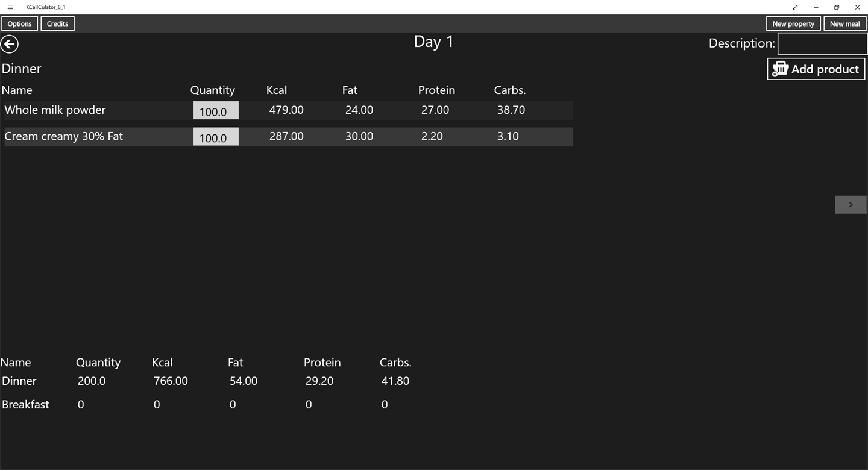Restore the window size
868x471 pixels.
click(x=837, y=7)
